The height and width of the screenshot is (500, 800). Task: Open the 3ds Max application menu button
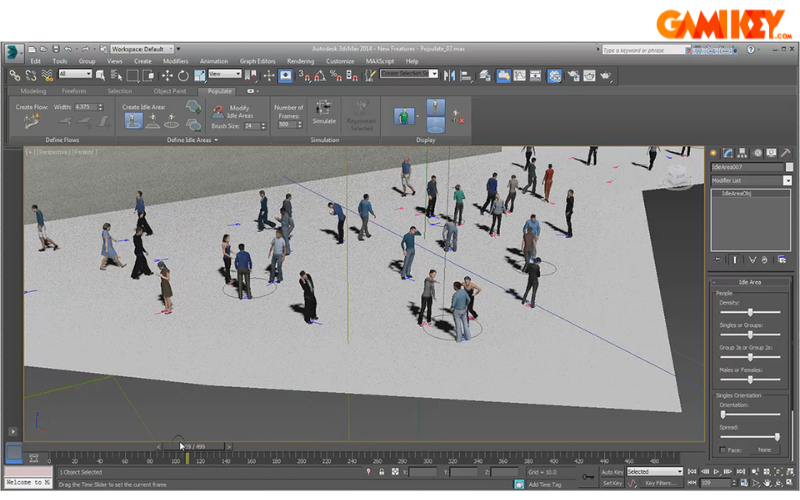coord(13,52)
